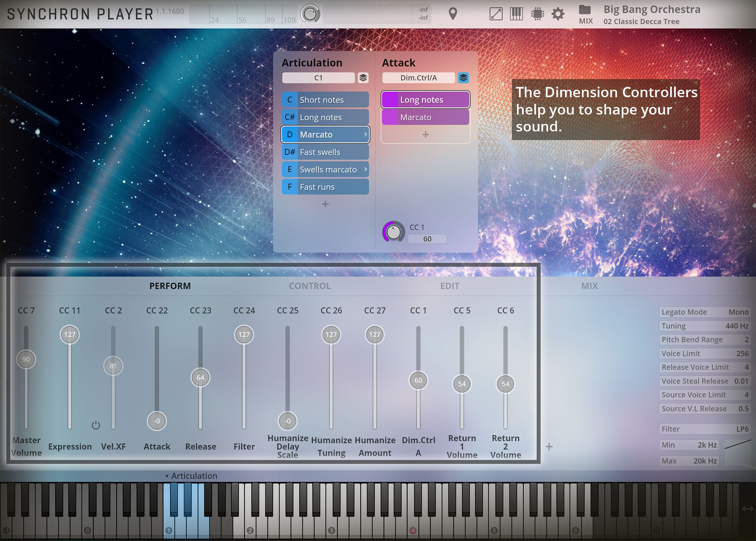Select D# Fast swells articulation
This screenshot has width=756, height=541.
[325, 152]
